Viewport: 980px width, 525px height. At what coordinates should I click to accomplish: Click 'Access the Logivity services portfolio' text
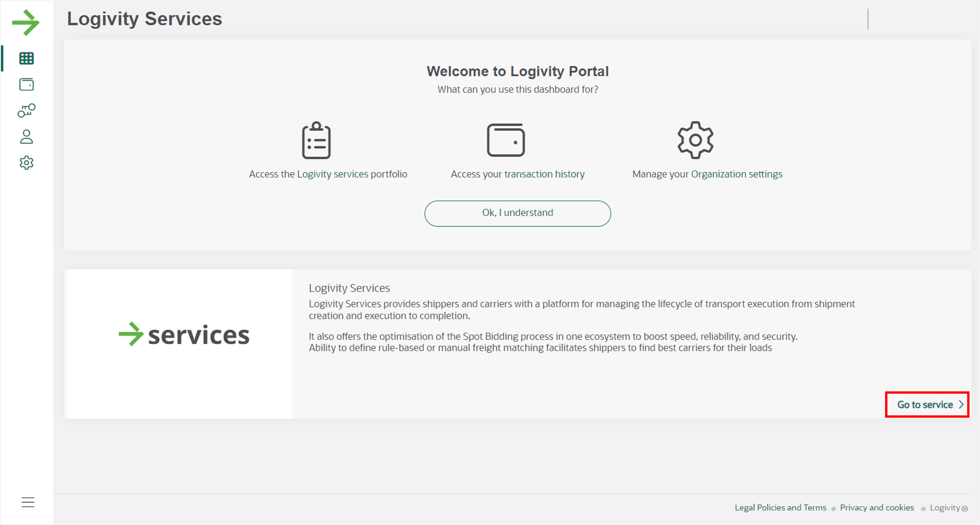(x=328, y=174)
